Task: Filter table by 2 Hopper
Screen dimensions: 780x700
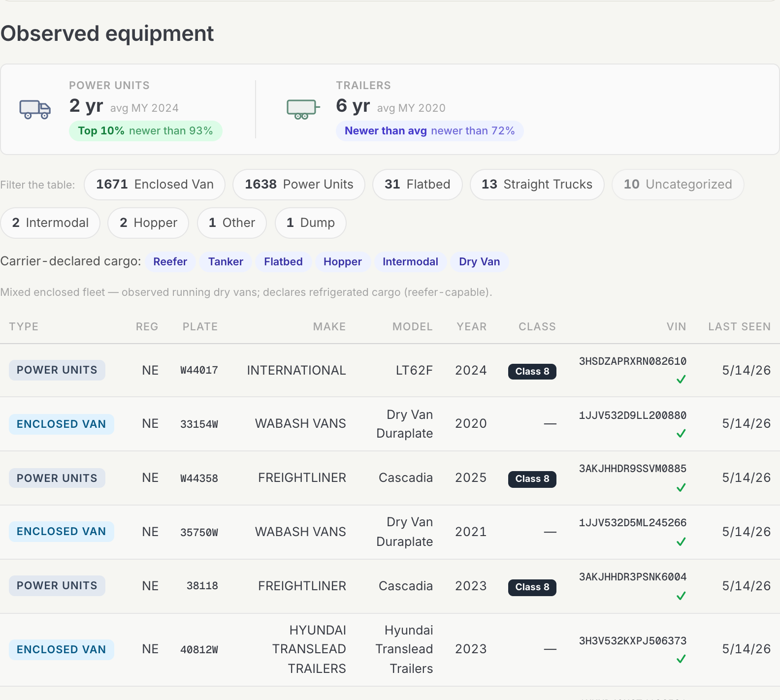Action: click(148, 223)
